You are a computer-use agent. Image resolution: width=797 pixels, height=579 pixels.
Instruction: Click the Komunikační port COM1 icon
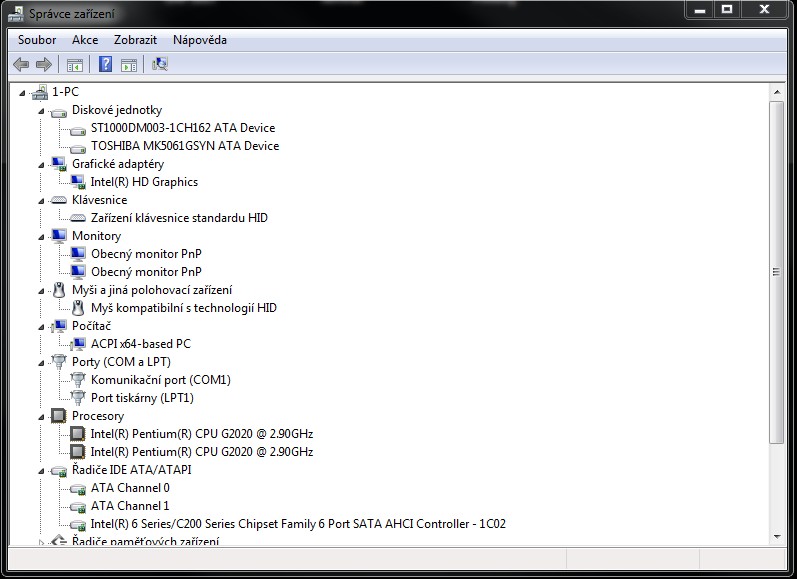click(78, 380)
